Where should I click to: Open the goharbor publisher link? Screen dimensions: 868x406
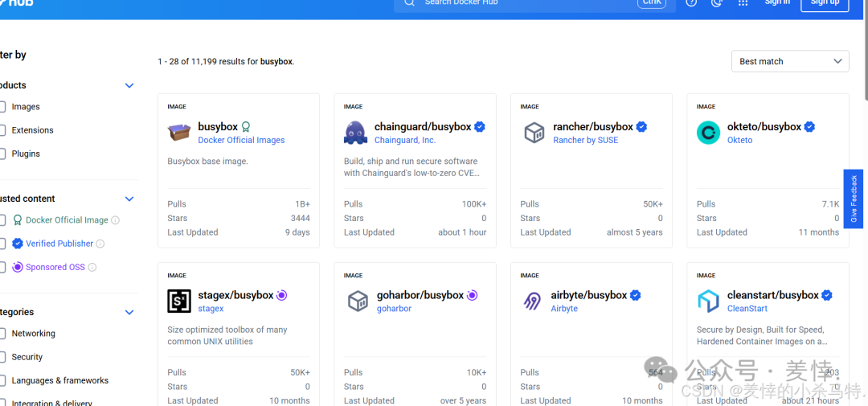pyautogui.click(x=394, y=309)
